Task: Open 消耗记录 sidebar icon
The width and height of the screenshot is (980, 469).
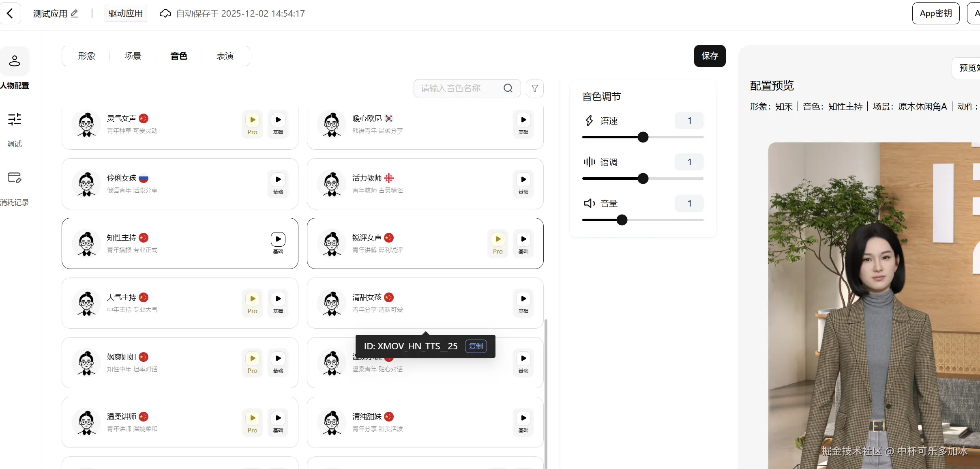Action: coord(15,178)
